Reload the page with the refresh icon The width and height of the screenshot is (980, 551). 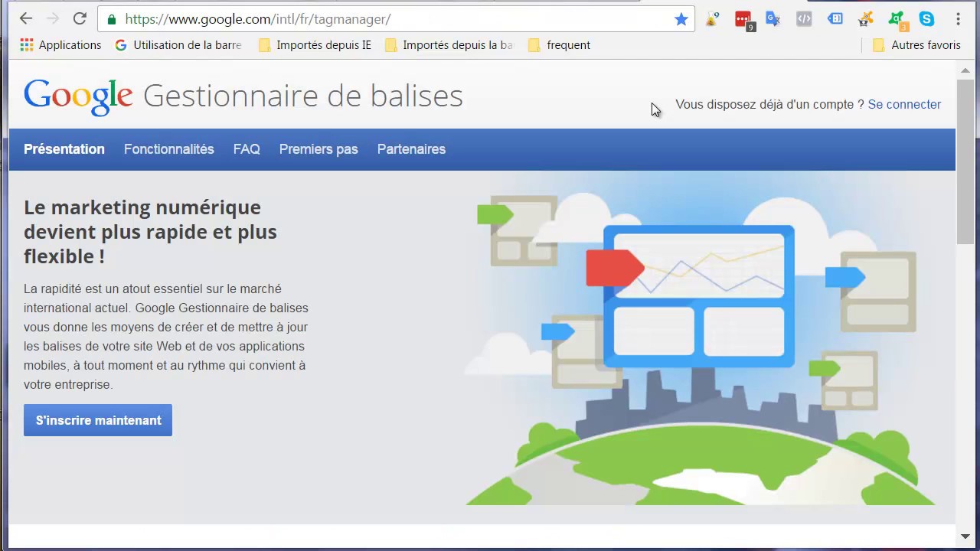click(x=80, y=18)
